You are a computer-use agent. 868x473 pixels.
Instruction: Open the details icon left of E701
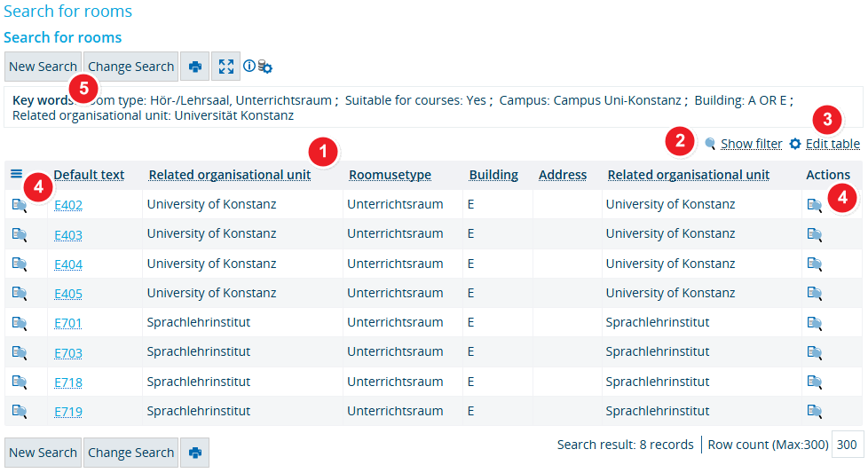(20, 323)
